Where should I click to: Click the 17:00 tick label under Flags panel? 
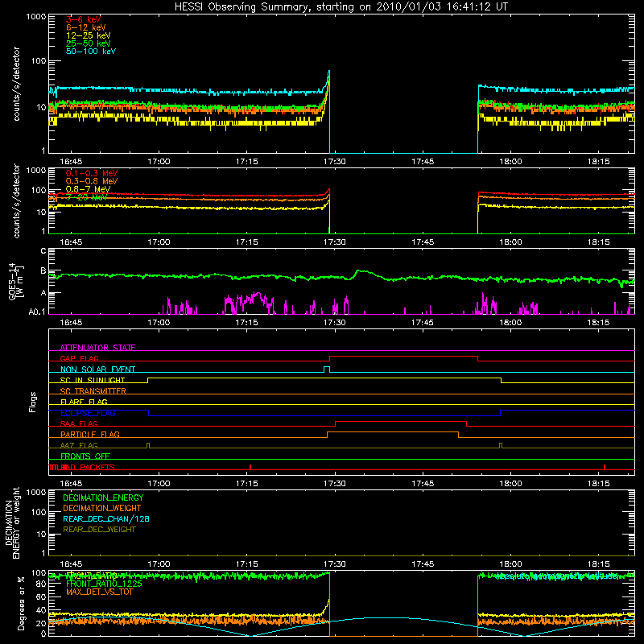[159, 484]
